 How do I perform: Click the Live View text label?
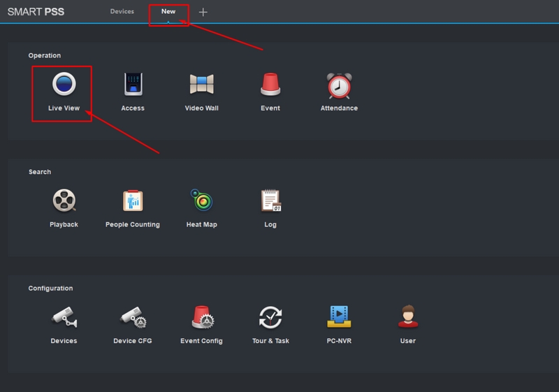pos(64,108)
